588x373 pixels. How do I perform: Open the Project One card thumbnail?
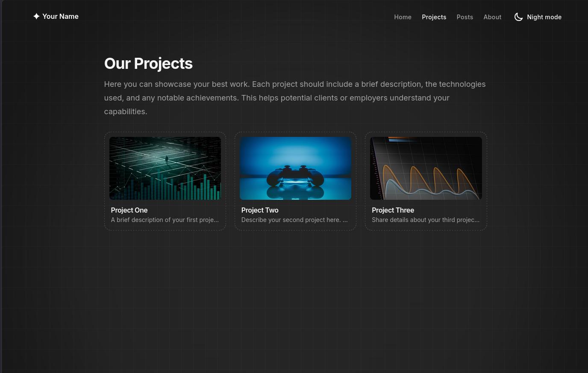tap(165, 168)
